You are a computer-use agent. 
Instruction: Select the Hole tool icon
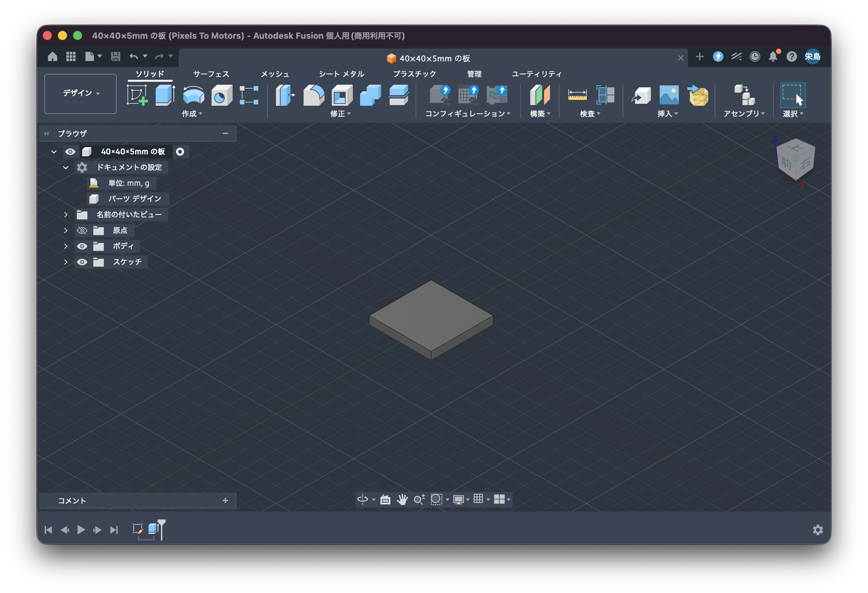tap(222, 95)
